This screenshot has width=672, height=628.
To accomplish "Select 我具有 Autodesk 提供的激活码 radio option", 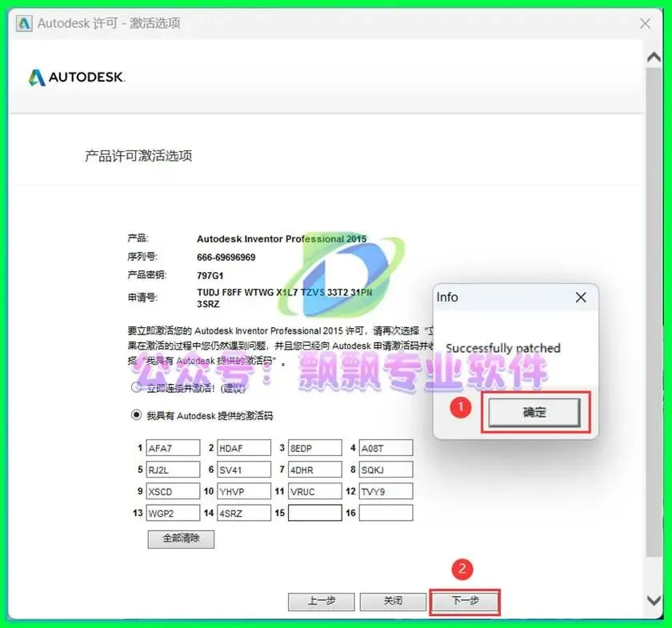I will 136,414.
